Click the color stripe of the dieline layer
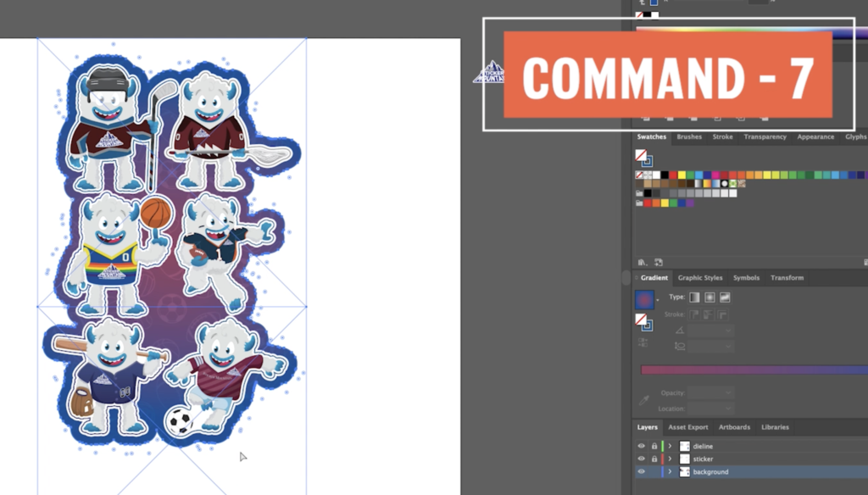 (x=662, y=446)
